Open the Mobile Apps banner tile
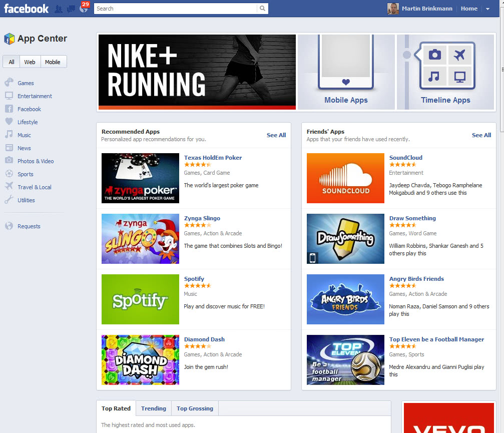Viewport: 504px width, 433px height. (346, 72)
